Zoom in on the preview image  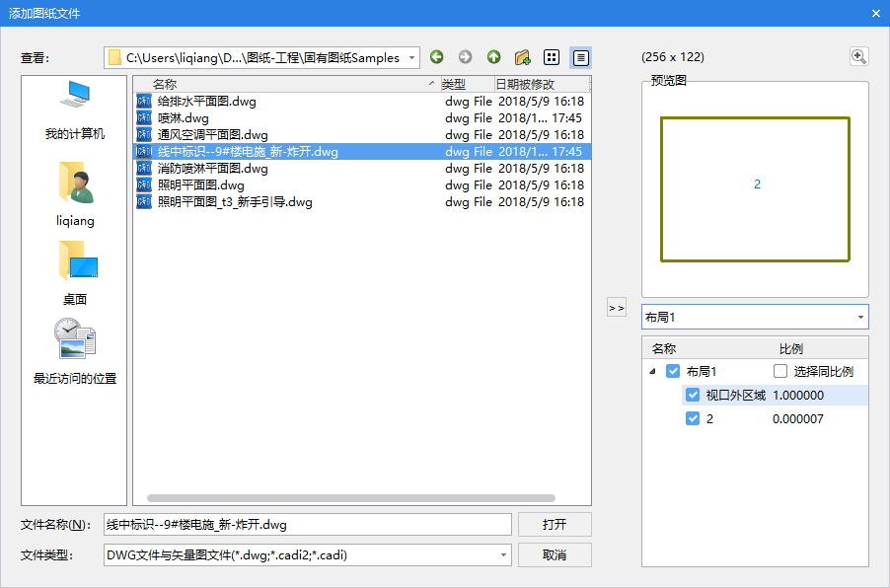click(x=858, y=57)
